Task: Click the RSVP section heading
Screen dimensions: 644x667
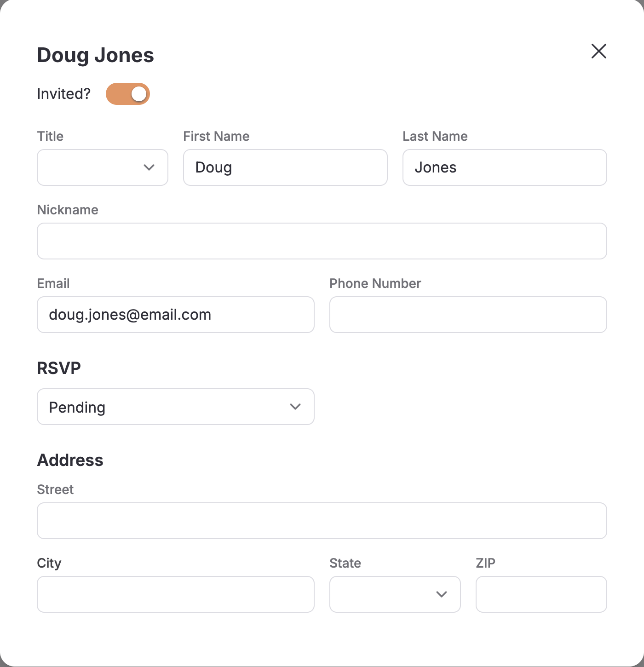Action: point(59,368)
